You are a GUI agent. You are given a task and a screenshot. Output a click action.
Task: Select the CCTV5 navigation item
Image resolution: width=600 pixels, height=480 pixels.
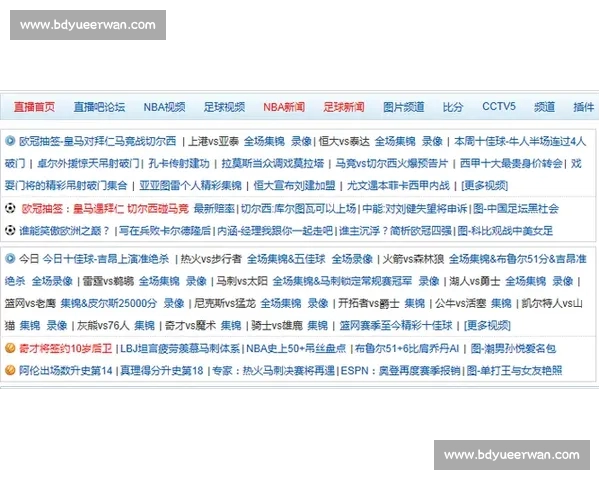click(x=499, y=106)
